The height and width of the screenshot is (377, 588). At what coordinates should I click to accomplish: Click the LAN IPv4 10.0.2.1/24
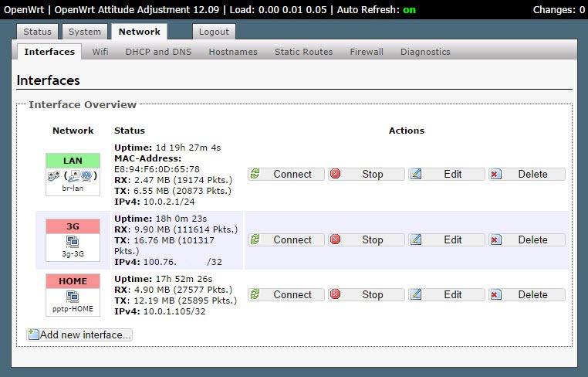click(169, 202)
